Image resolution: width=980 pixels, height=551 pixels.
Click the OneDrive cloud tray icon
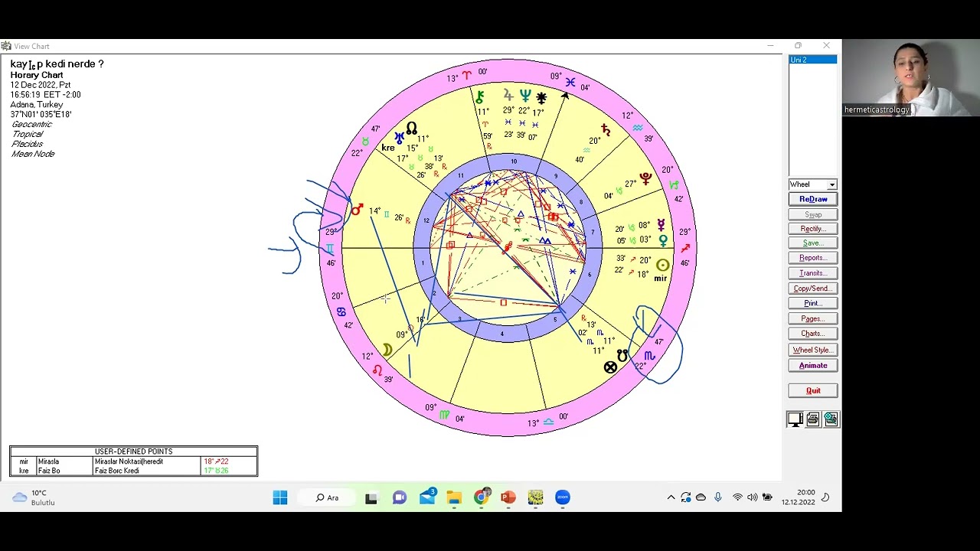[x=701, y=497]
